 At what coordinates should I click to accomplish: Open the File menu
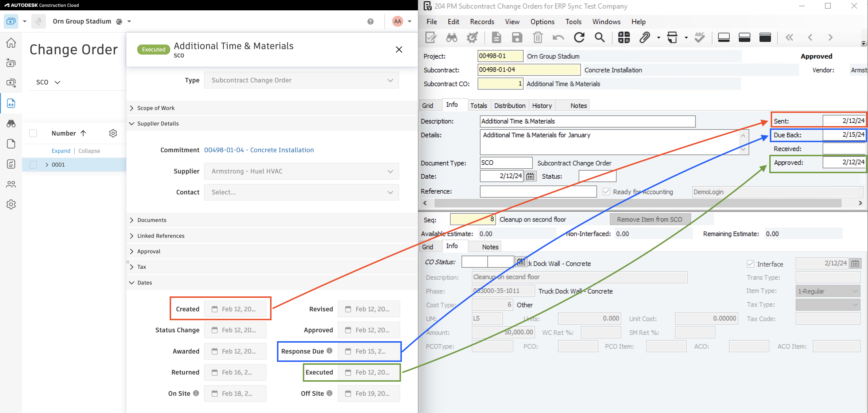[432, 22]
